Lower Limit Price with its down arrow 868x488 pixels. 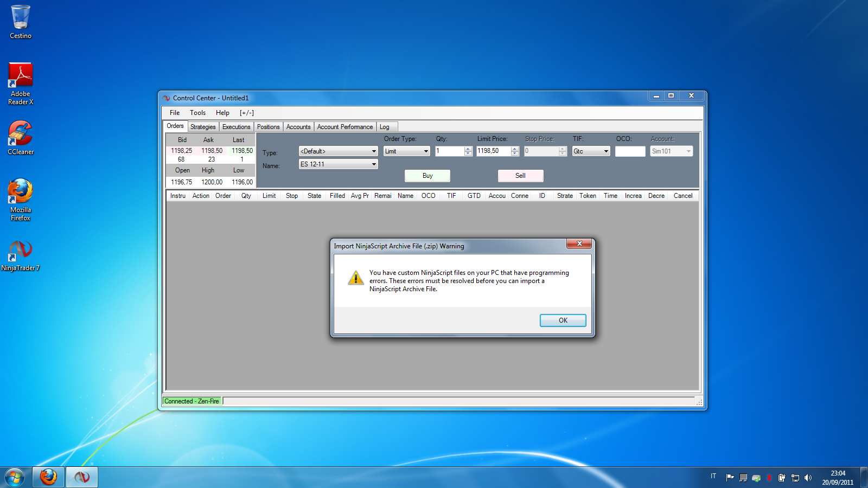click(515, 153)
